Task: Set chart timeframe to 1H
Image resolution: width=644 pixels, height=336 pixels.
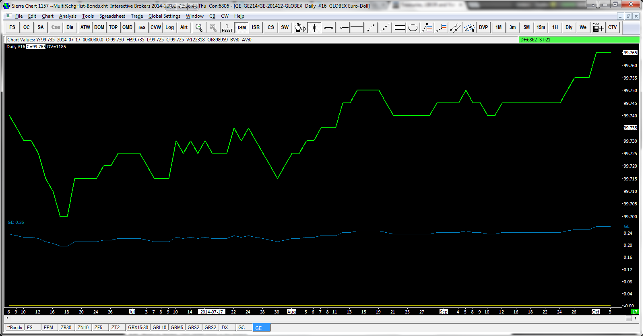Action: tap(555, 27)
